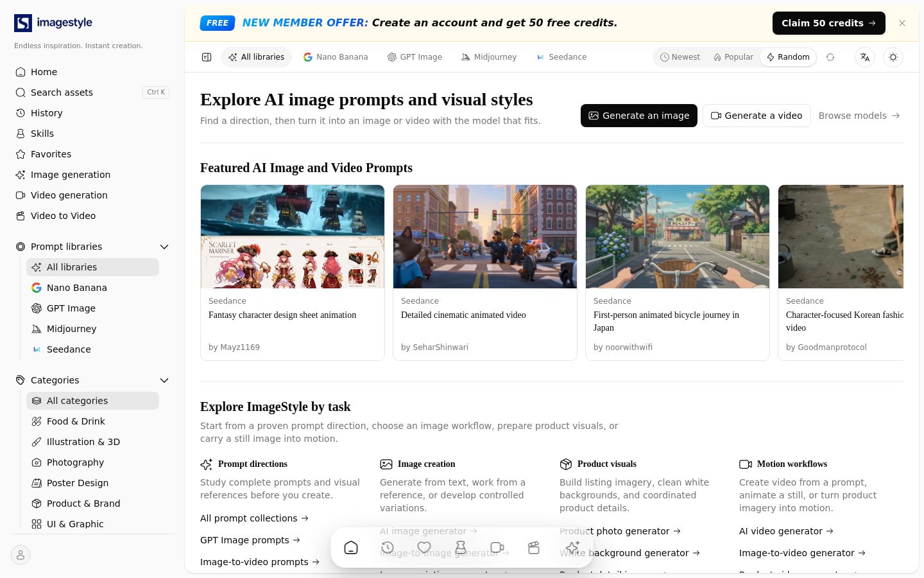Screen dimensions: 924x578
Task: Collapse the Categories section chevron
Action: tap(164, 380)
